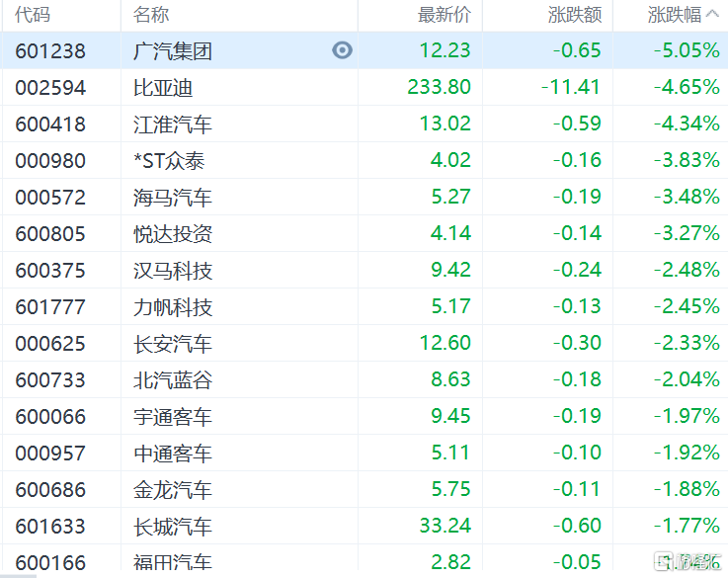The image size is (728, 578).
Task: Click the 代码 column header
Action: [x=32, y=15]
